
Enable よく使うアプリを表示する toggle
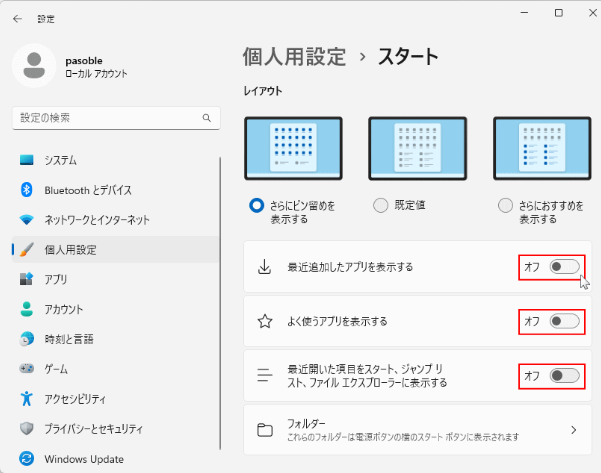(564, 321)
